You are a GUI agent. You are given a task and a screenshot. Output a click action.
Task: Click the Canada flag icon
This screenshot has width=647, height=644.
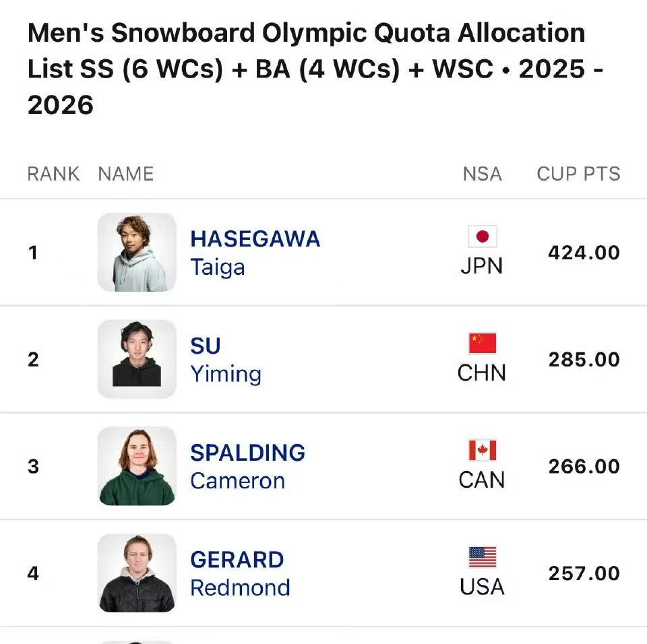pyautogui.click(x=482, y=450)
